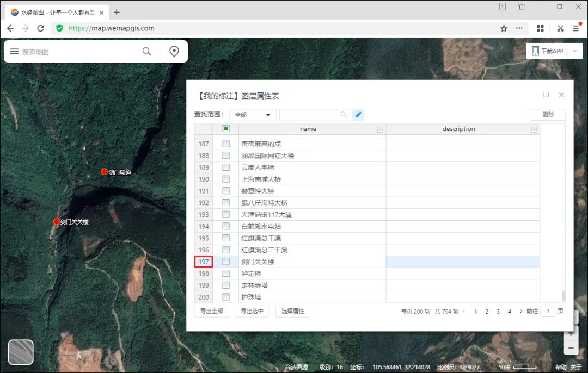The width and height of the screenshot is (588, 373).
Task: Click the red marker for 剑门关关楼
Action: pos(57,222)
